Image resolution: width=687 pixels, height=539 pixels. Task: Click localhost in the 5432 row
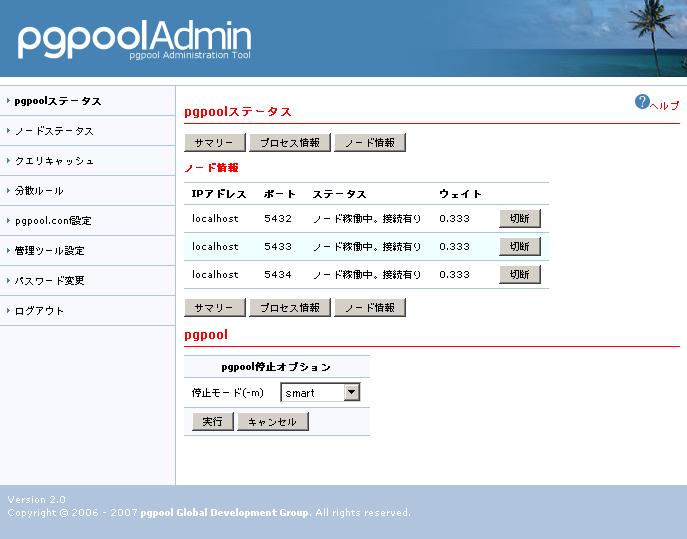click(215, 218)
